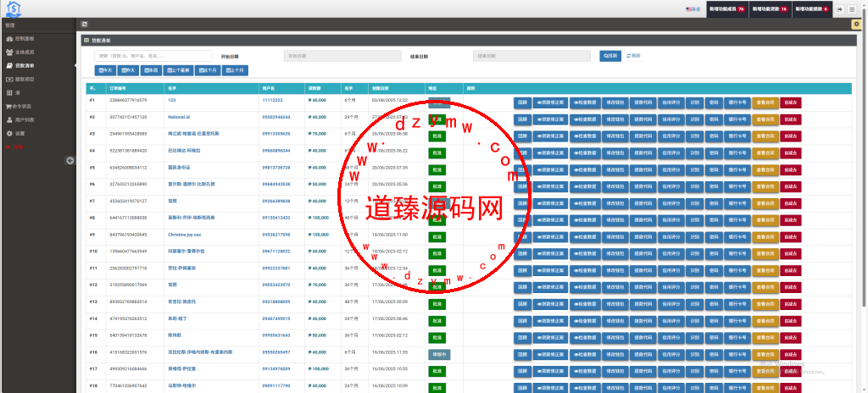
Task: Open the Christine joy coz name link
Action: click(184, 234)
